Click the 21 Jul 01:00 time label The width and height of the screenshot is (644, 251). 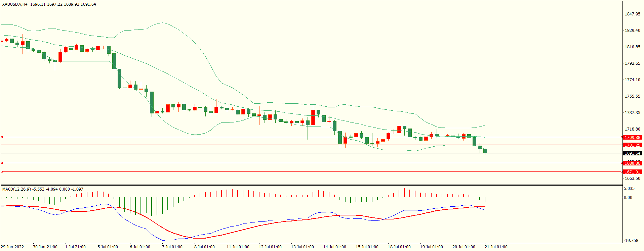(x=496, y=247)
